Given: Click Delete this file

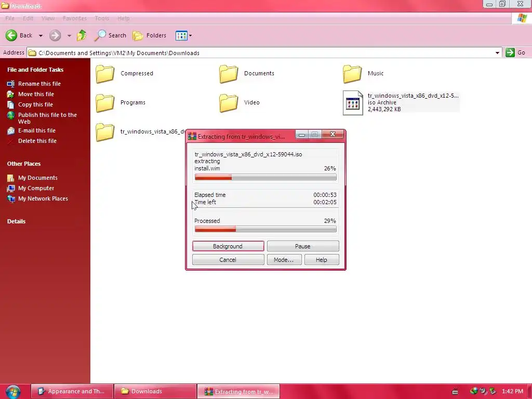Looking at the screenshot, I should tap(37, 141).
